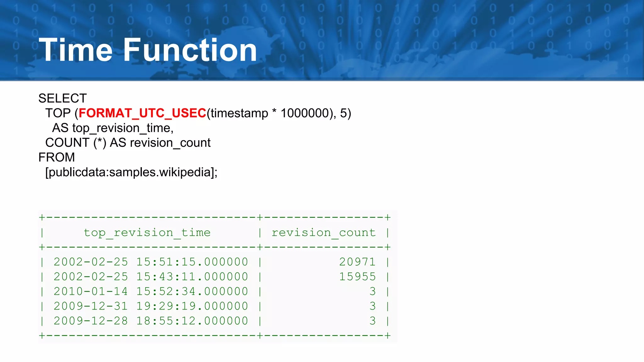Image resolution: width=644 pixels, height=362 pixels.
Task: Click the 2002-02-25 15:51:15 timestamp row
Action: (x=151, y=262)
